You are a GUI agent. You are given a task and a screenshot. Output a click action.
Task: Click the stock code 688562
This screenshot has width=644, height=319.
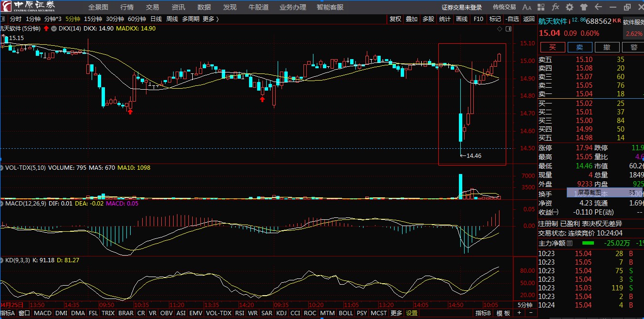(599, 21)
